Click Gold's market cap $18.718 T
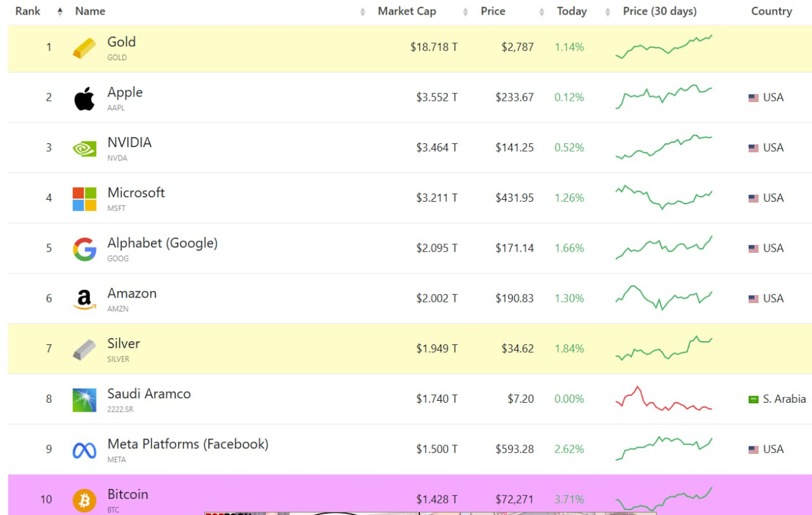812x515 pixels. tap(434, 47)
